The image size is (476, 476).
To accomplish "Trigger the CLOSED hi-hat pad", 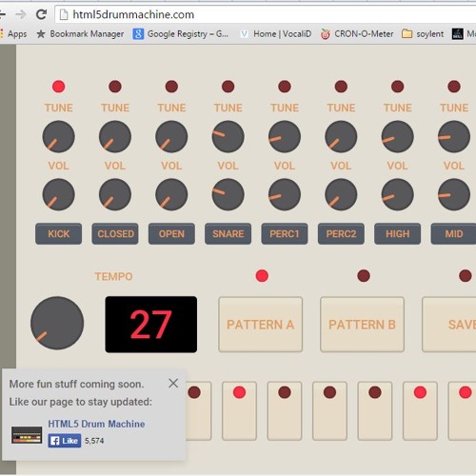I will pos(115,234).
